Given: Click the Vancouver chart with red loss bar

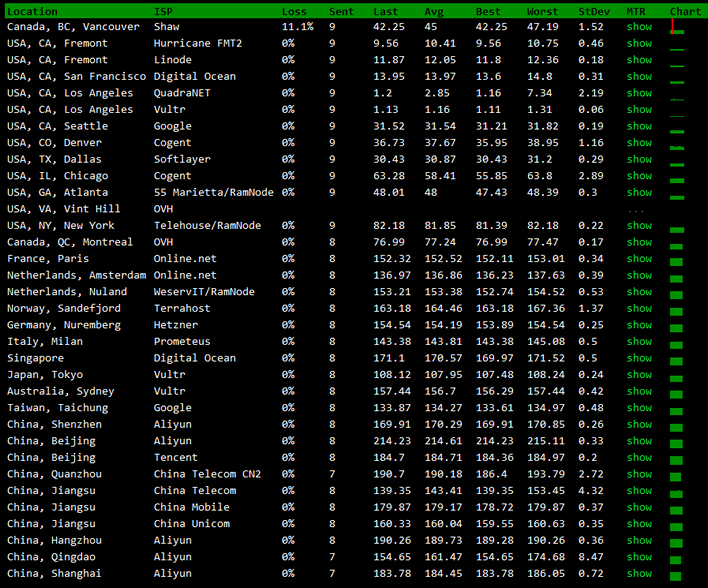Looking at the screenshot, I should [677, 27].
